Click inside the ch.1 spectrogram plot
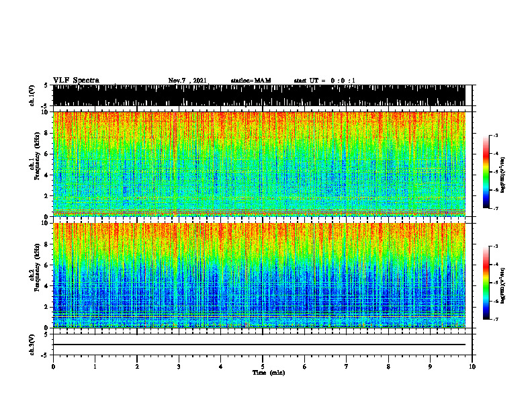Screen dimensions: 532x411 point(259,164)
